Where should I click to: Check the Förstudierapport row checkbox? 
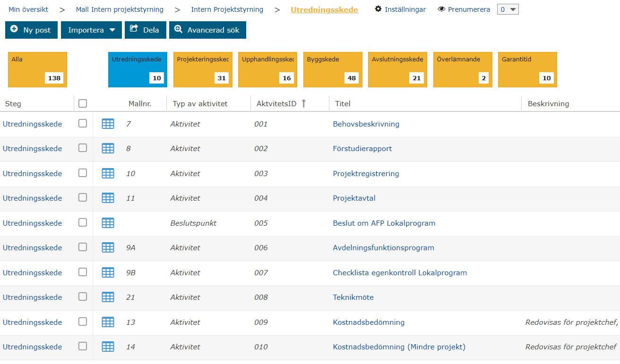tap(83, 148)
